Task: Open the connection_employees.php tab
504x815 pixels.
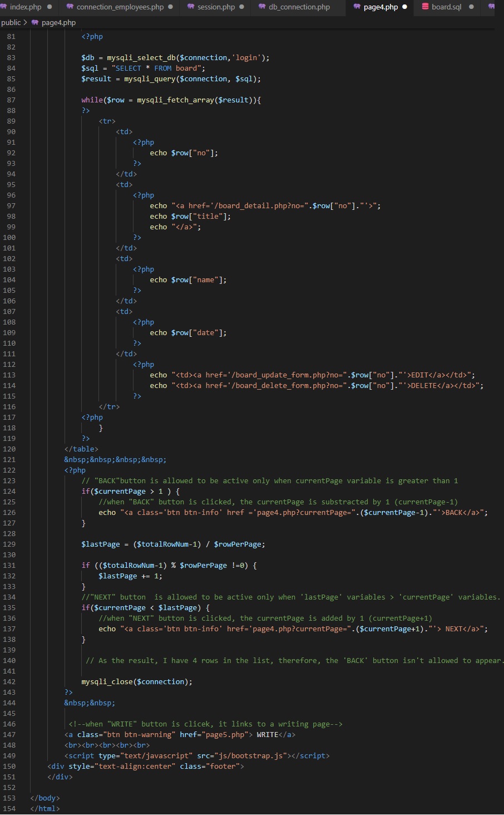Action: point(120,7)
